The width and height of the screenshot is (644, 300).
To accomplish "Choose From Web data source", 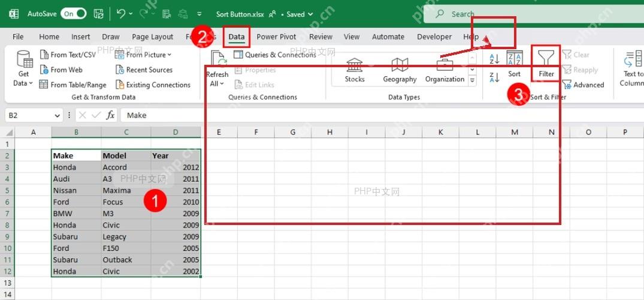I will click(61, 70).
